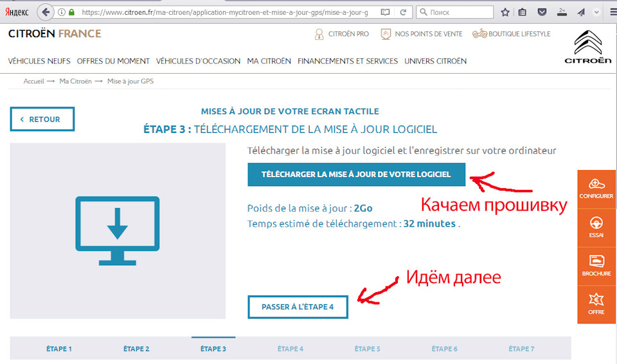617x364 pixels.
Task: Open the Véhicules Neufs menu
Action: [x=39, y=61]
